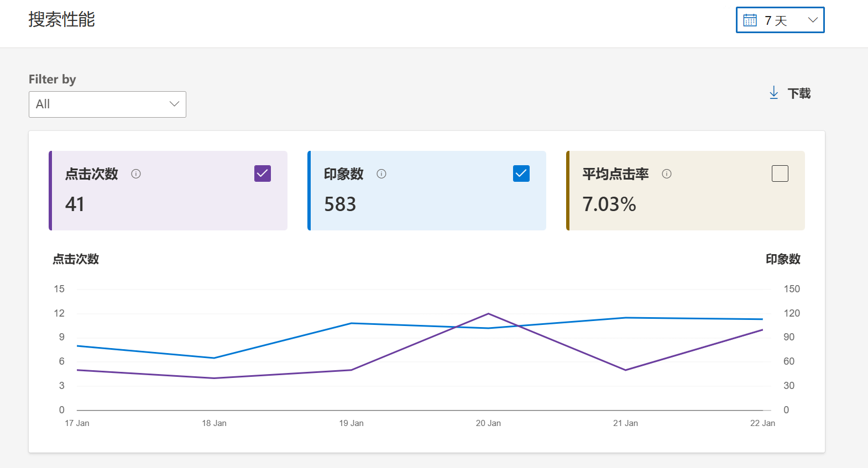This screenshot has width=868, height=468.
Task: Expand the Filter by All dropdown
Action: [x=107, y=104]
